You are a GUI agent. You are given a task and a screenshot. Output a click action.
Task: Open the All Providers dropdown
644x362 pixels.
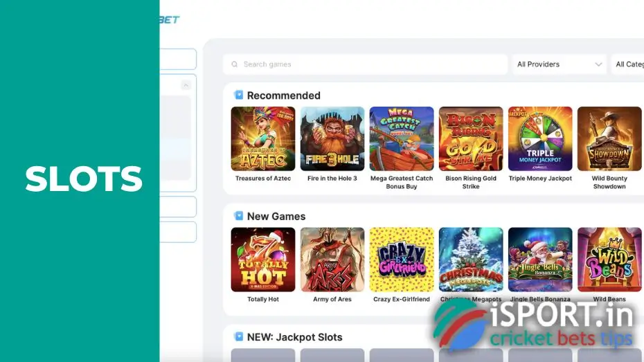click(560, 64)
